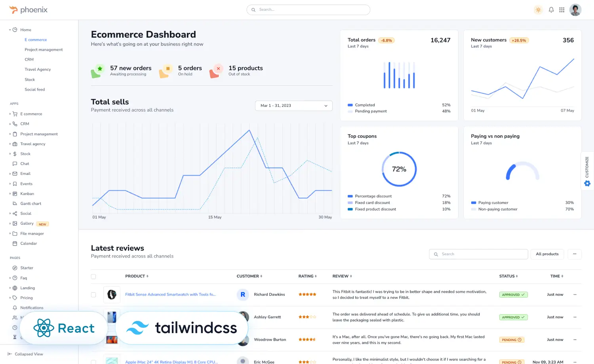
Task: Toggle the select-all checkbox in table header
Action: [x=93, y=277]
